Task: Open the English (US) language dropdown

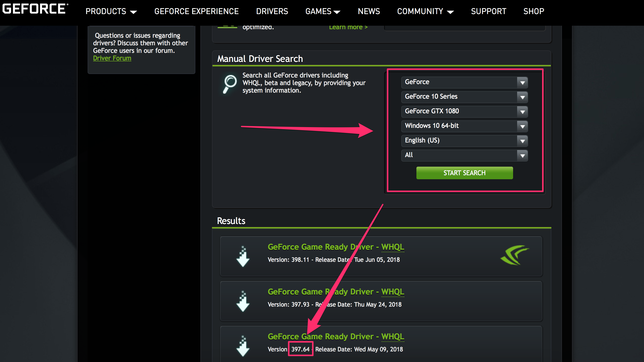Action: (464, 141)
